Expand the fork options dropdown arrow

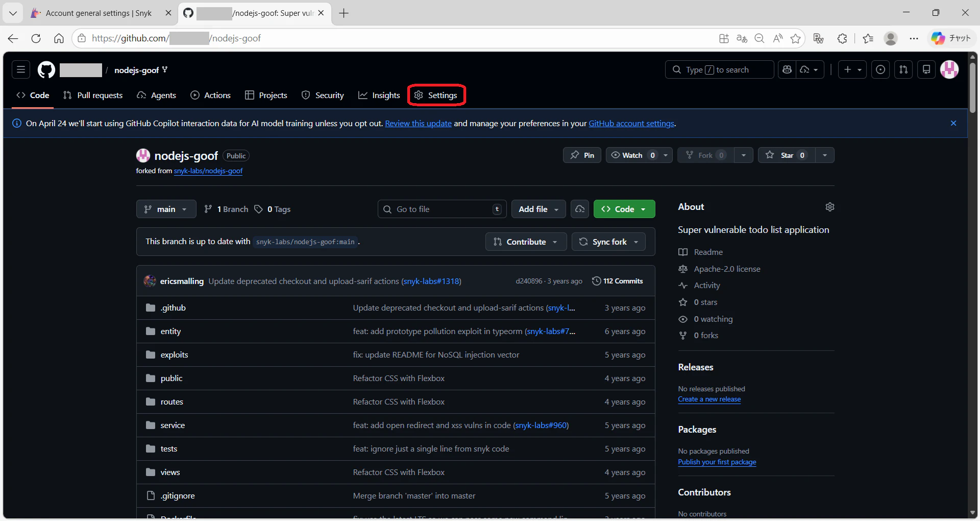tap(744, 155)
